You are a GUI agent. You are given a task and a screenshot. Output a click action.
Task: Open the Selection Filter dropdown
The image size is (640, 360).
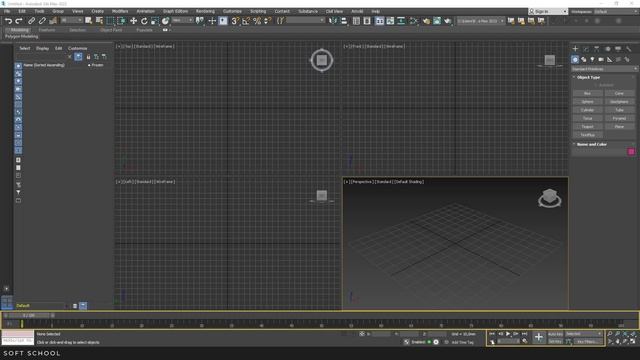(71, 20)
